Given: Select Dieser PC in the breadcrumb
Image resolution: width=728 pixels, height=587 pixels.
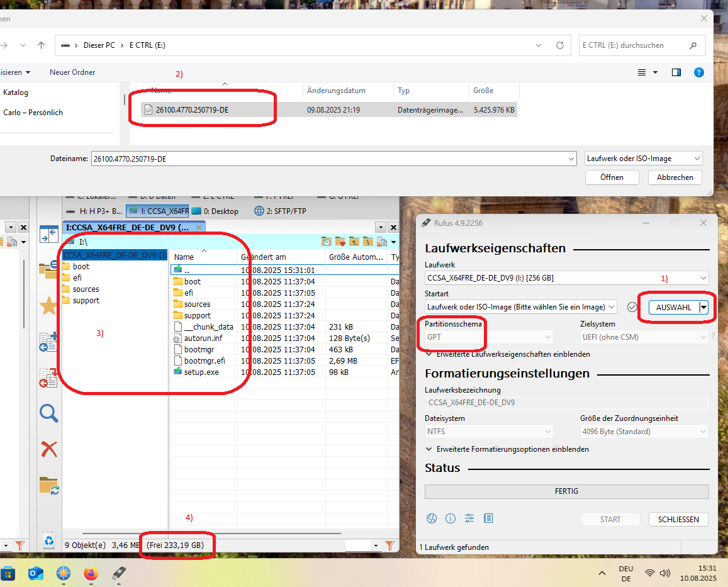Looking at the screenshot, I should tap(99, 45).
